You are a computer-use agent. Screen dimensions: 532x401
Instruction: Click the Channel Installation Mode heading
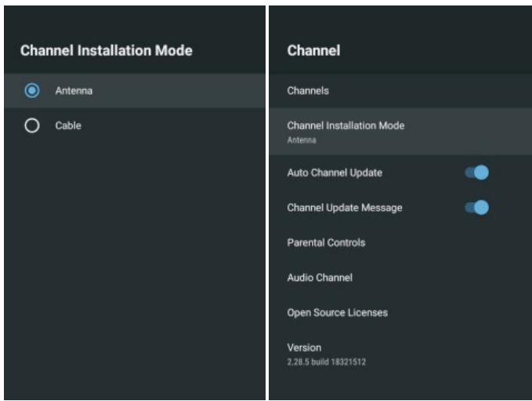107,51
